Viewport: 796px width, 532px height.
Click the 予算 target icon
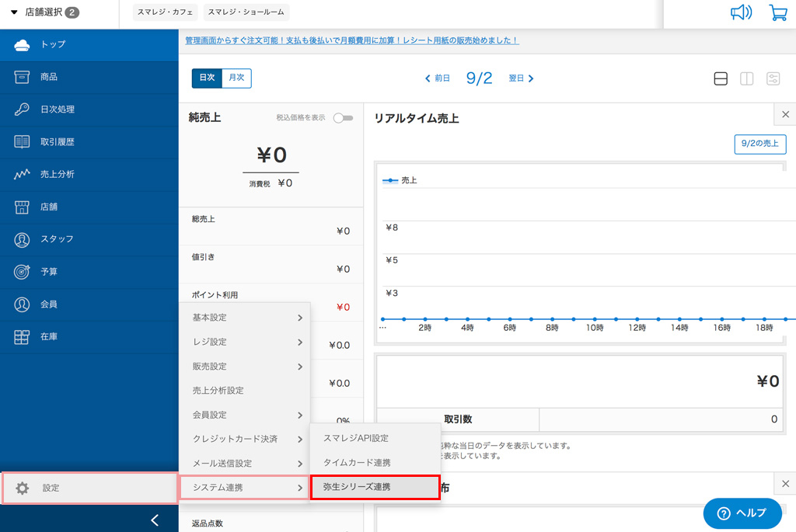(x=22, y=272)
